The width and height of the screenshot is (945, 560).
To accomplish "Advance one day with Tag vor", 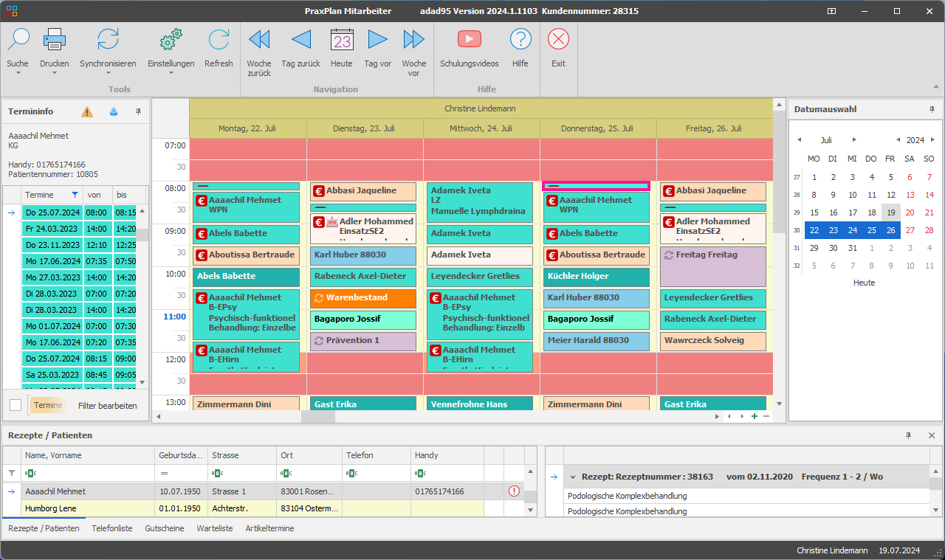I will coord(377,39).
